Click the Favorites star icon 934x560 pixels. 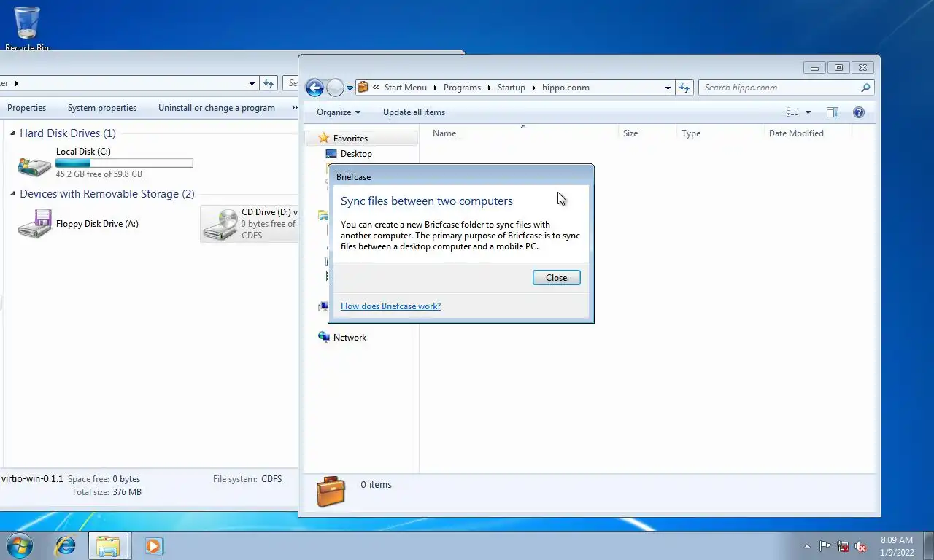click(324, 138)
